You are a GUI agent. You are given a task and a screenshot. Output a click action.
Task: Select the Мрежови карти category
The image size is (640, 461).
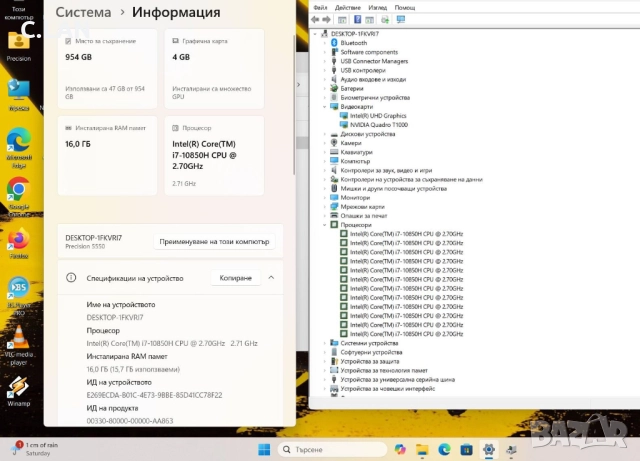tap(362, 207)
